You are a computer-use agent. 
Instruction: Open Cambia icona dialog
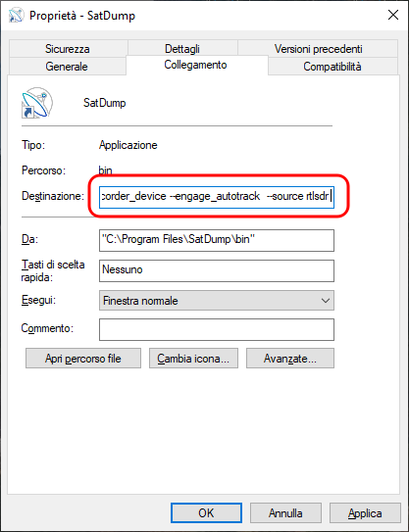(193, 359)
